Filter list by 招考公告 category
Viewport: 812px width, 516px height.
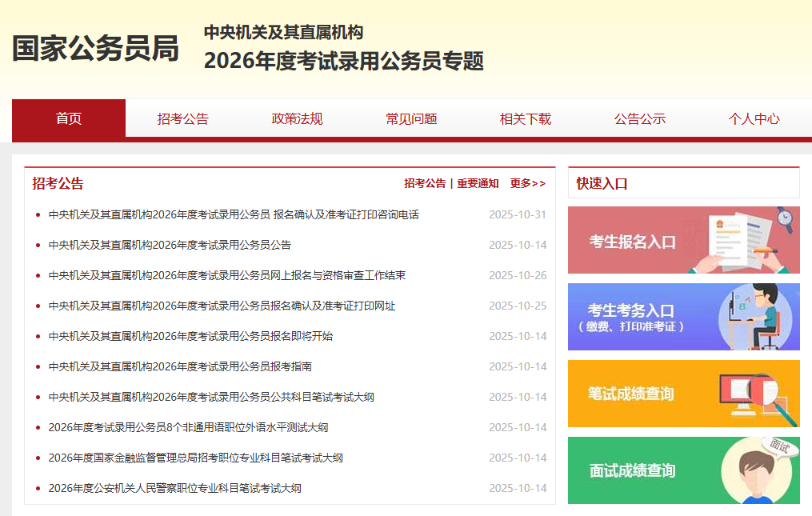425,183
